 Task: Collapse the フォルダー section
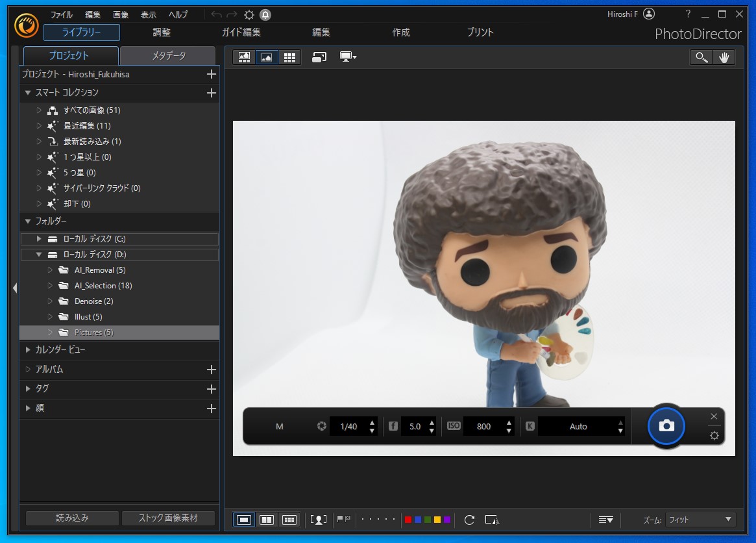pyautogui.click(x=28, y=221)
